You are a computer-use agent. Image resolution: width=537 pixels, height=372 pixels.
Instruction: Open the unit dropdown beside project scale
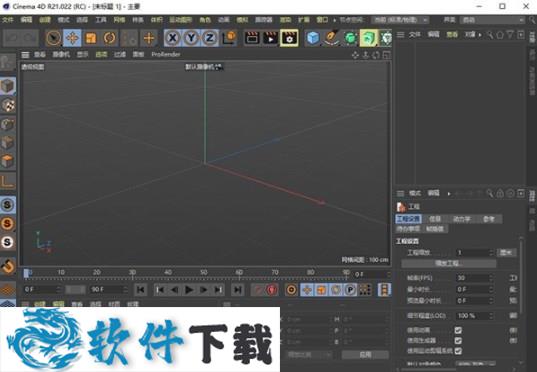[x=506, y=252]
